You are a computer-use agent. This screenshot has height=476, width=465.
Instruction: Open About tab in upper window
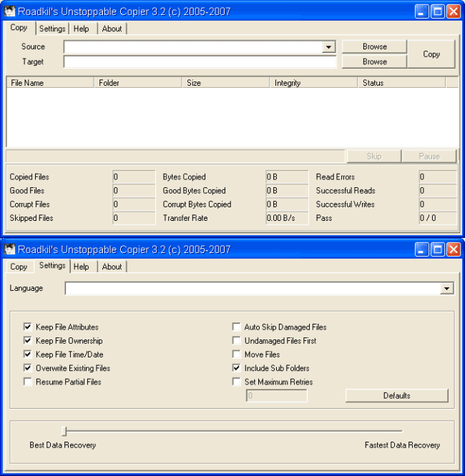[x=112, y=29]
